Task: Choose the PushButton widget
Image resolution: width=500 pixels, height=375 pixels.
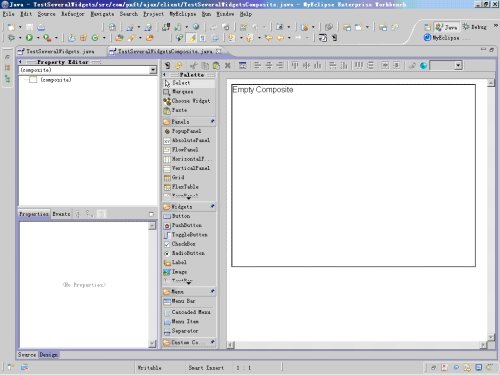Action: pyautogui.click(x=189, y=225)
